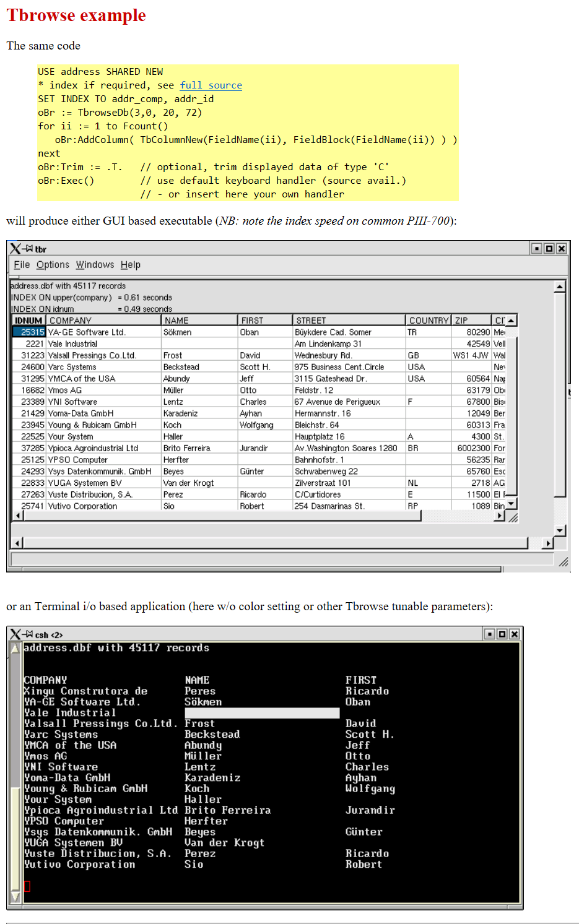The height and width of the screenshot is (924, 579).
Task: Close the tbr window
Action: (x=561, y=249)
